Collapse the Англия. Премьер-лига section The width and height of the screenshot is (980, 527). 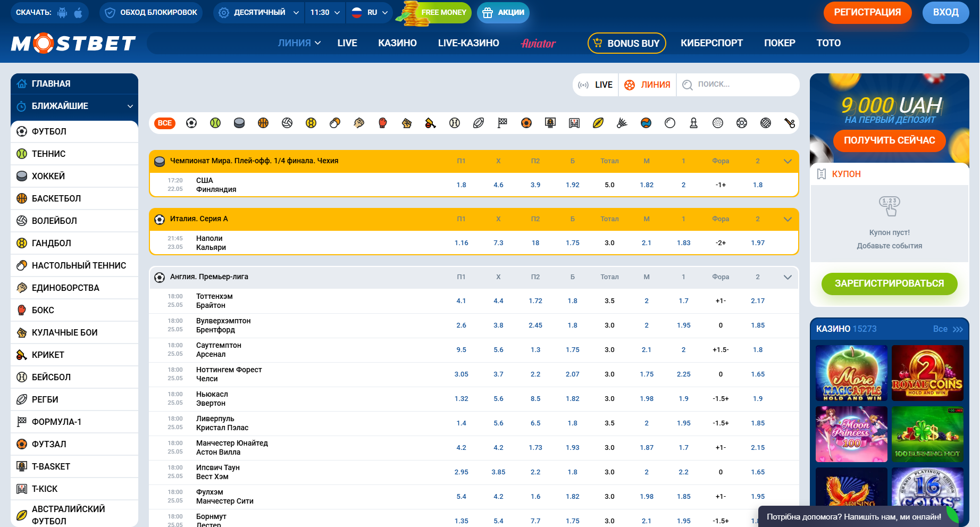[788, 277]
